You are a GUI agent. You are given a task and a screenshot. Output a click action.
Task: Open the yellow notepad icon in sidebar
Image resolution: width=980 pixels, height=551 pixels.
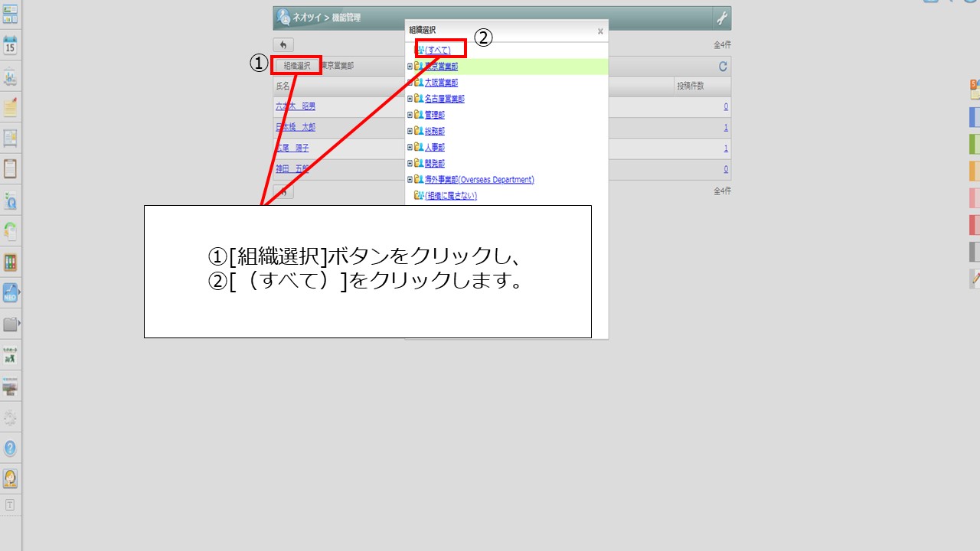click(11, 107)
